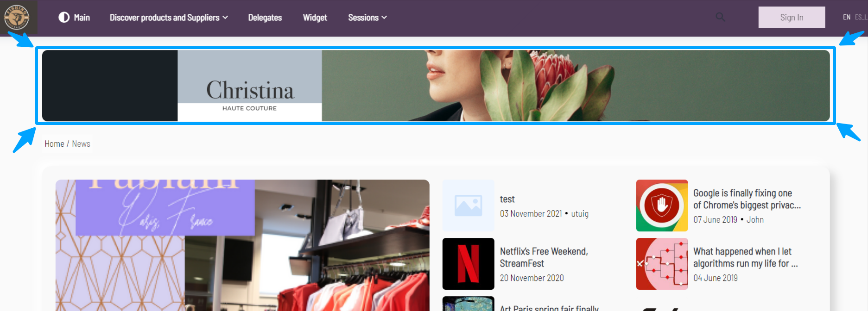This screenshot has height=311, width=868.
Task: Toggle the dark mode contrast icon
Action: [64, 18]
